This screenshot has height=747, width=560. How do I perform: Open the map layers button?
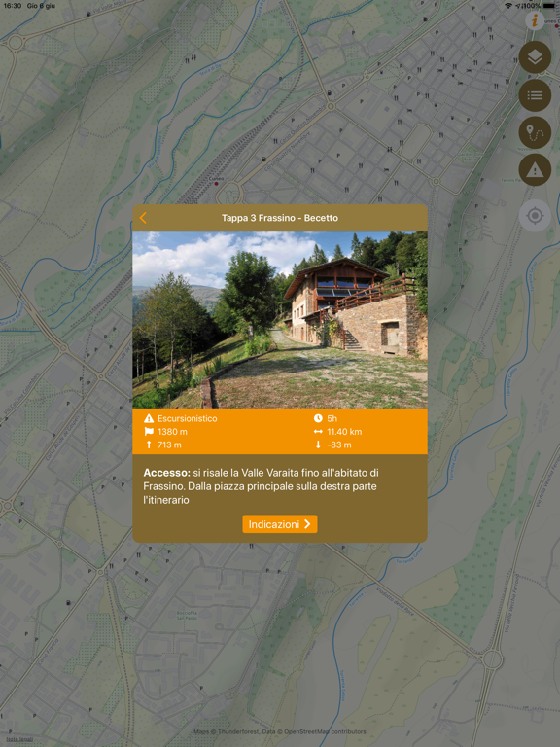(x=535, y=57)
